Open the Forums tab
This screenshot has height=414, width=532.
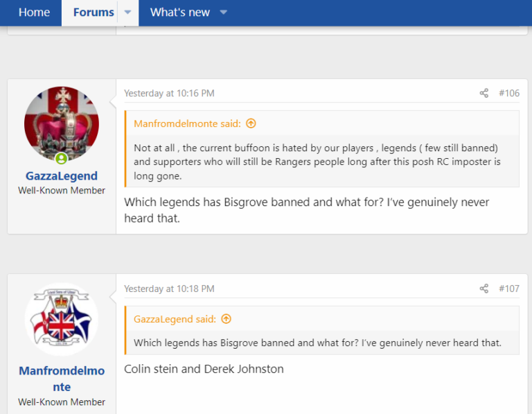[94, 12]
